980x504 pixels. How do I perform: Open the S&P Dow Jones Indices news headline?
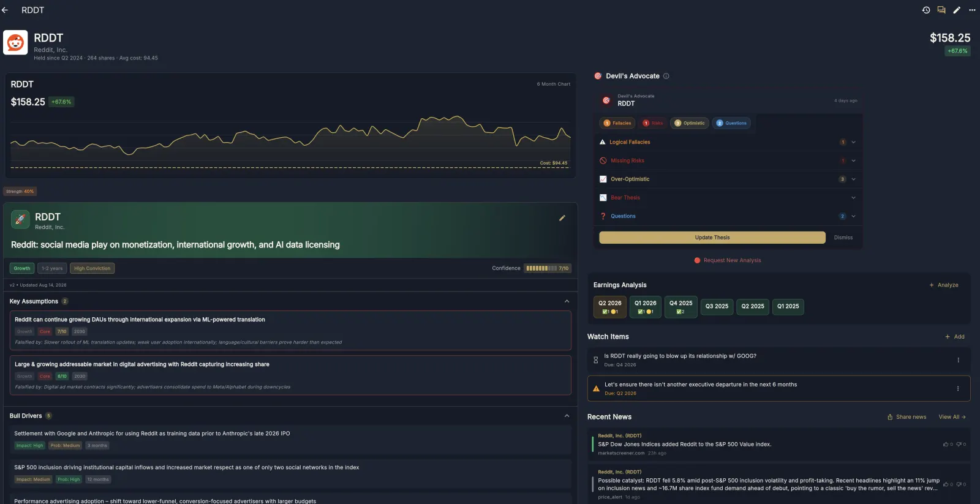(685, 445)
